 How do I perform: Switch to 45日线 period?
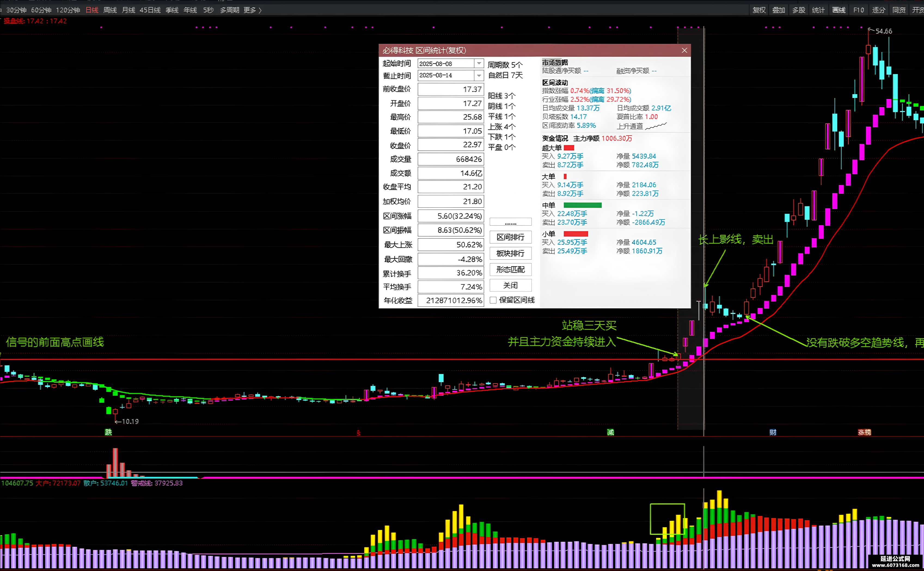(x=150, y=10)
